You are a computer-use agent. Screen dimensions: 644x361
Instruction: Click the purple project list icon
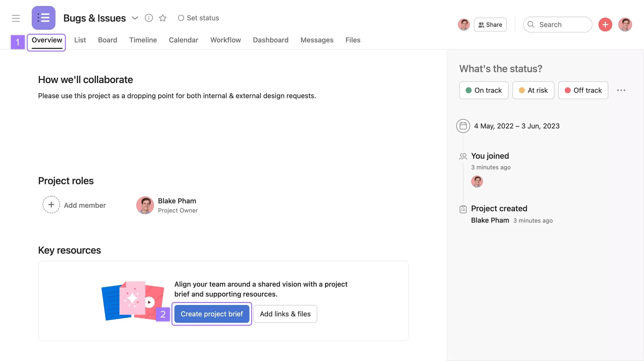click(x=44, y=18)
